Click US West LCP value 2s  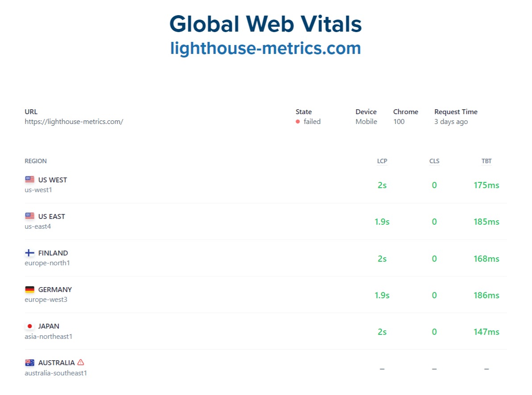pos(382,185)
